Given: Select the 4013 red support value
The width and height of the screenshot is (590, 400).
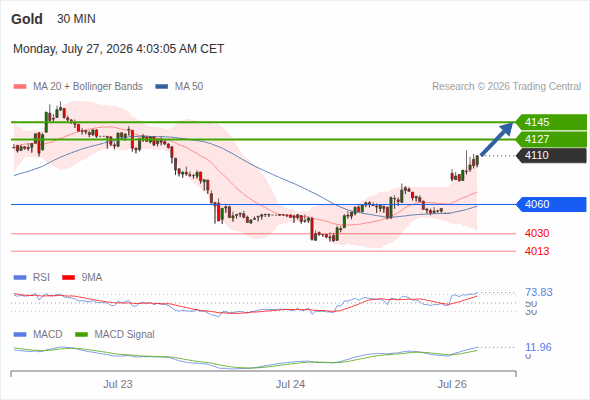Looking at the screenshot, I should (x=537, y=251).
